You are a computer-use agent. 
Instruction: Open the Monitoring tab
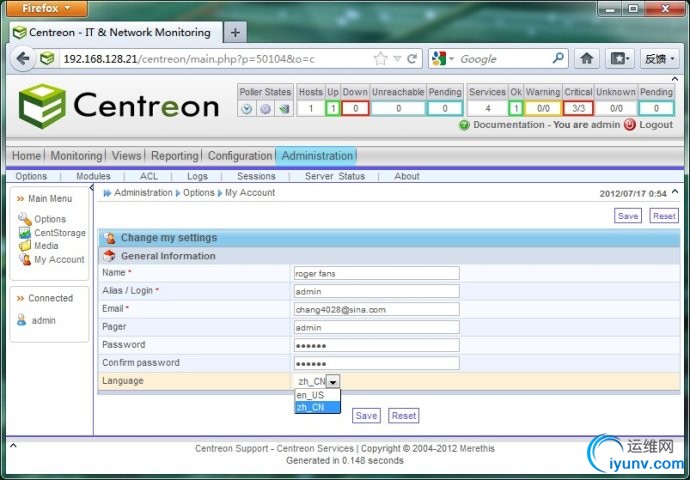click(x=76, y=156)
